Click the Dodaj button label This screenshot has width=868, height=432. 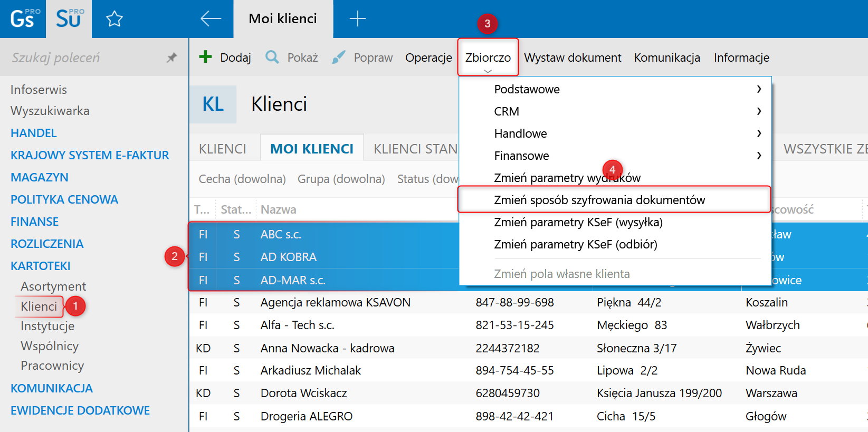tap(235, 57)
